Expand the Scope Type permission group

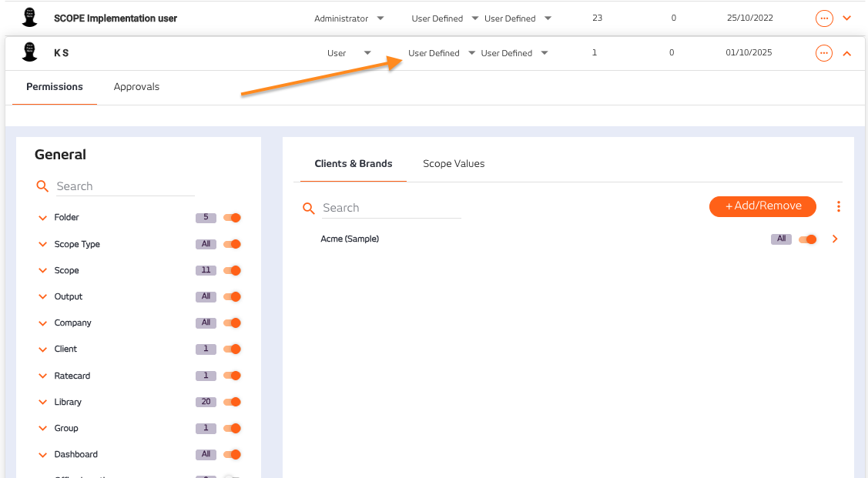[43, 245]
